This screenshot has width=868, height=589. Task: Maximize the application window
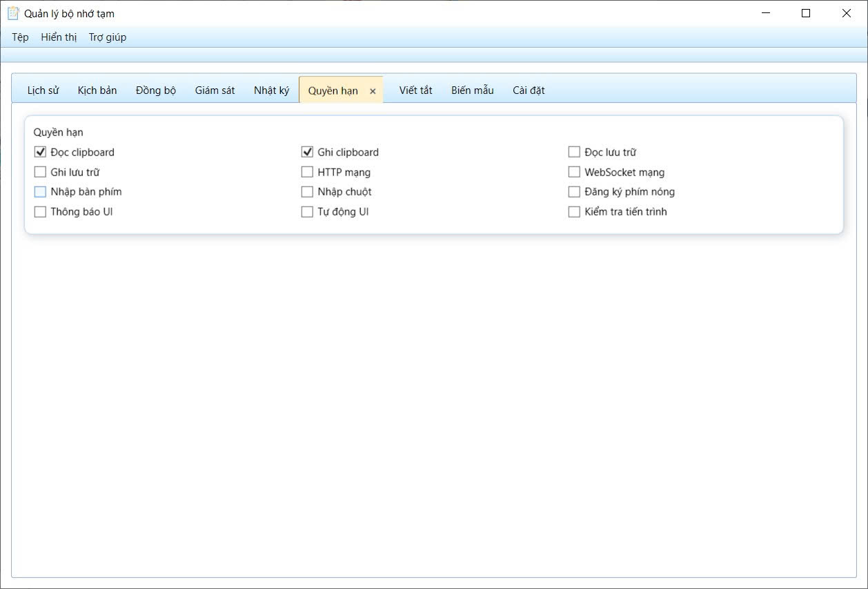pos(805,13)
